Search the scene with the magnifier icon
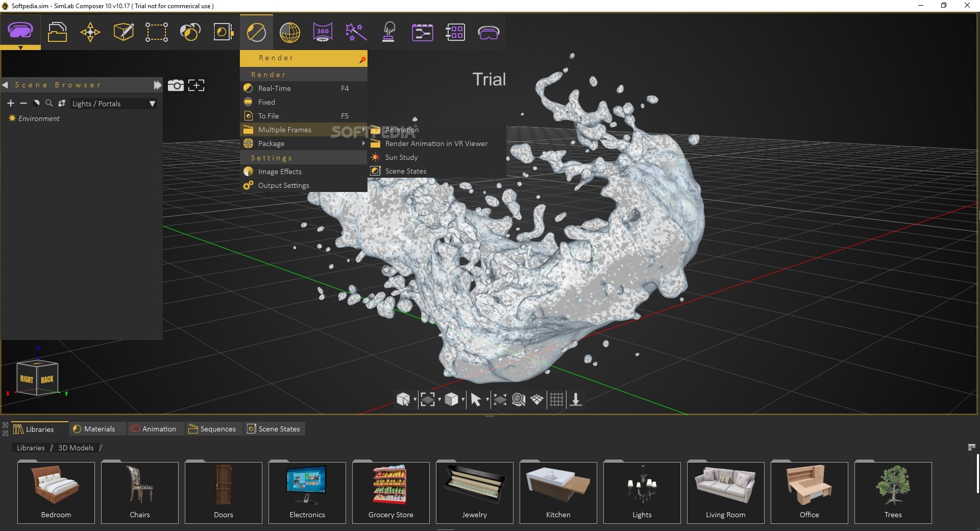 pos(49,103)
